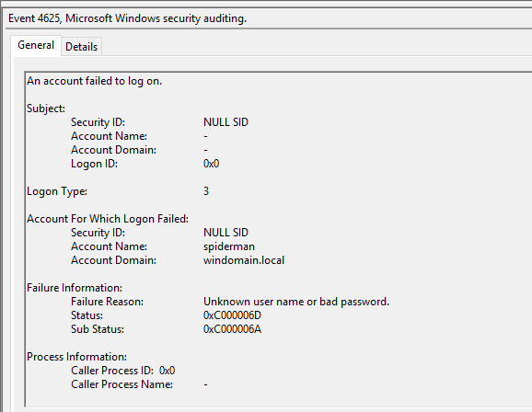Image resolution: width=532 pixels, height=412 pixels.
Task: Click the 'Status:' label
Action: click(87, 315)
